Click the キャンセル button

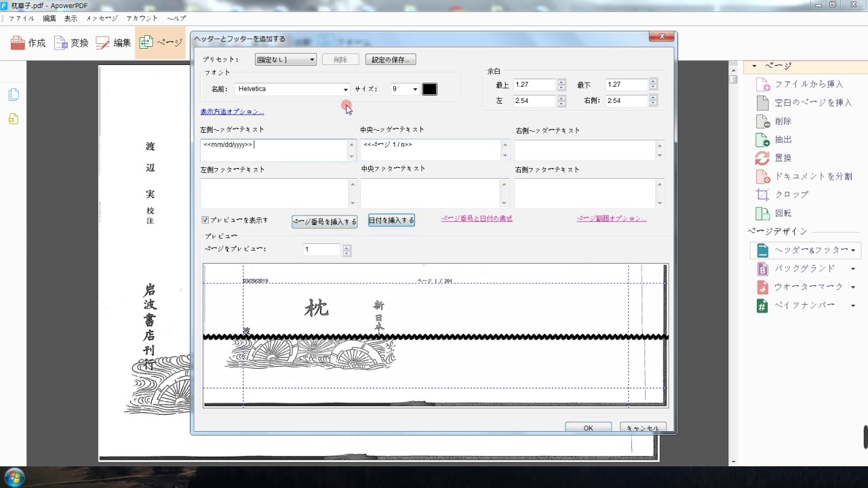[x=643, y=428]
